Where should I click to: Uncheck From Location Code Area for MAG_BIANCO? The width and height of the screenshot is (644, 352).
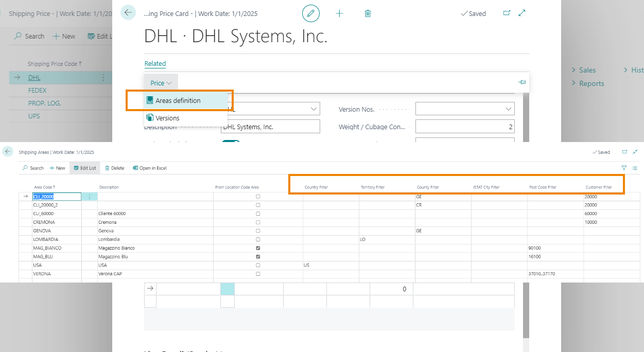[x=258, y=248]
